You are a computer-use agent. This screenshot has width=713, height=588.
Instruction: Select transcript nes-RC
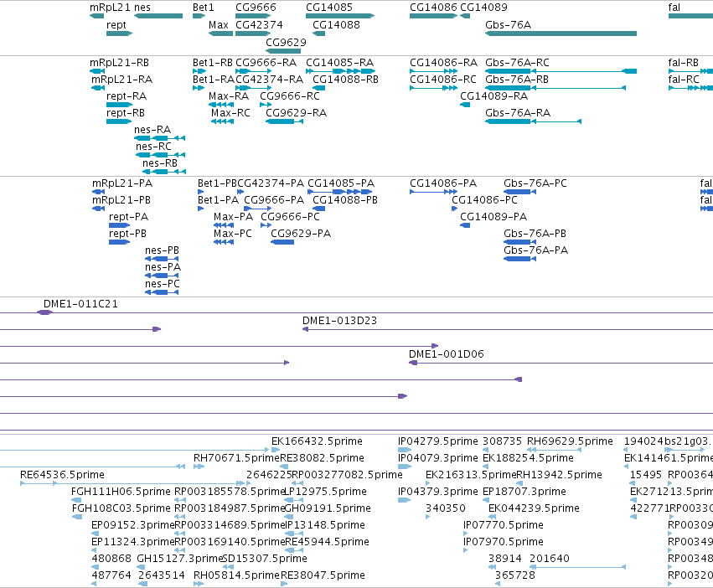point(153,147)
